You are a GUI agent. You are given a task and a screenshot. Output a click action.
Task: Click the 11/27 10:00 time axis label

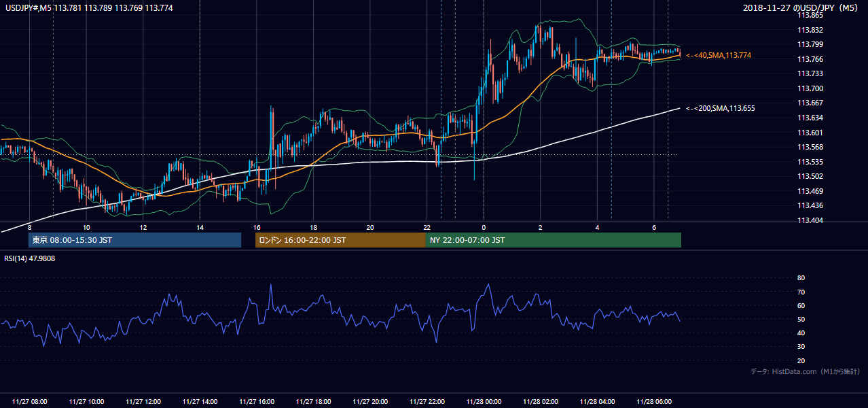(86, 402)
